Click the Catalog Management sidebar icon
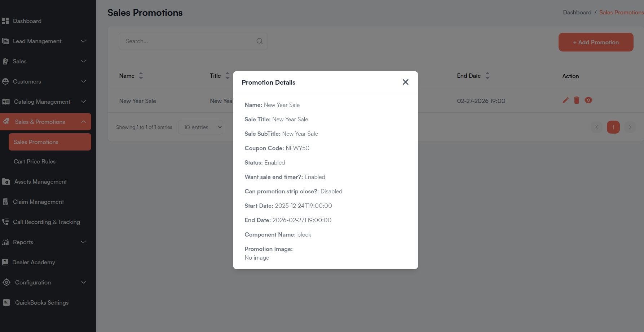The height and width of the screenshot is (332, 644). click(6, 102)
